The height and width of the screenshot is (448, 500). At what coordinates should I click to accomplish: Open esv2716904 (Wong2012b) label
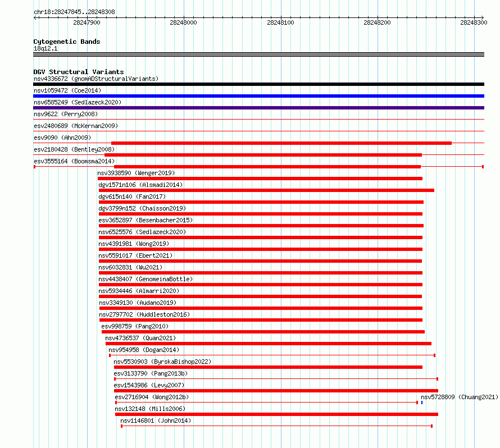click(152, 397)
